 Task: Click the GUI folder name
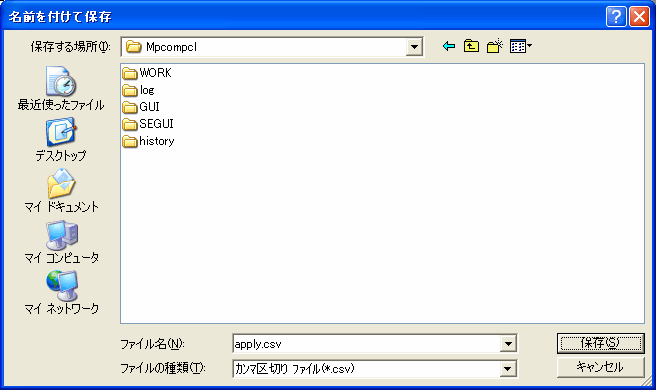pyautogui.click(x=149, y=107)
